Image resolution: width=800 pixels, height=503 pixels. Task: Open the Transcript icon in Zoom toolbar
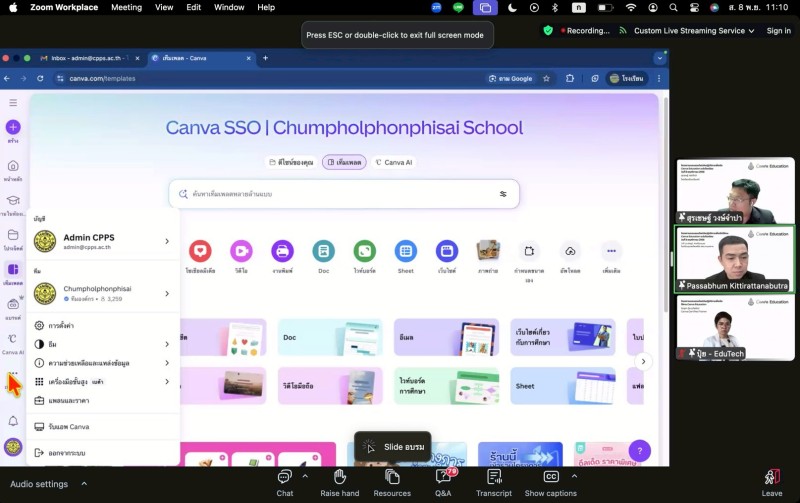tap(494, 478)
